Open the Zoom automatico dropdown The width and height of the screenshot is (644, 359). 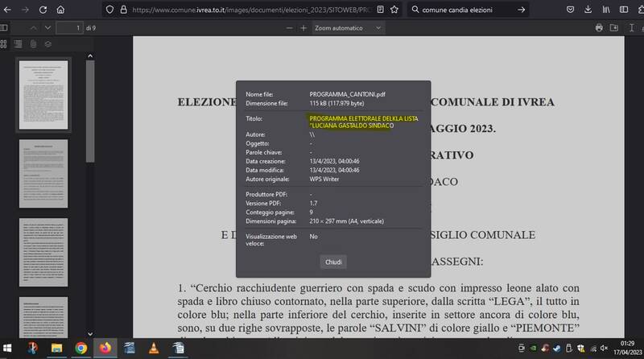[x=349, y=27]
